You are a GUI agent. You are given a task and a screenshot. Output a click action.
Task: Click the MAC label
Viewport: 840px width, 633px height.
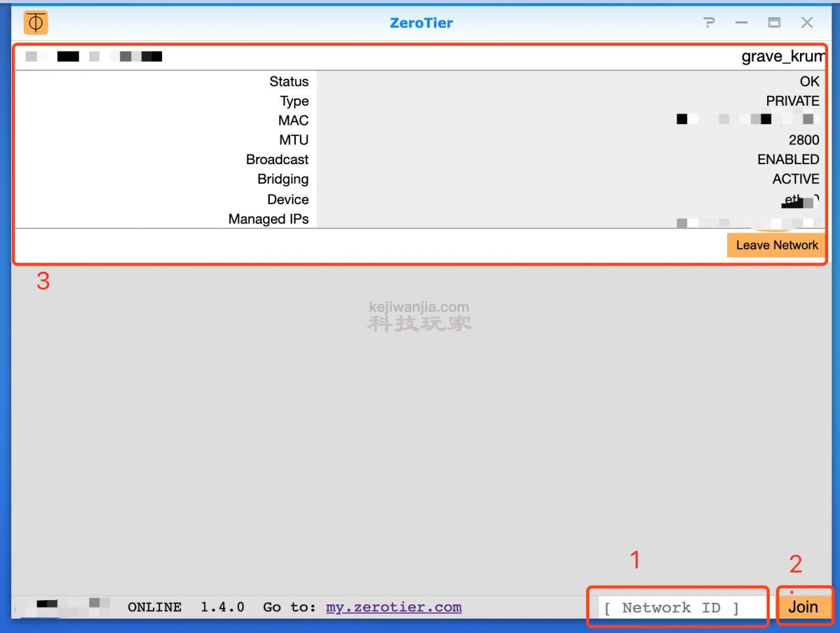click(x=293, y=120)
